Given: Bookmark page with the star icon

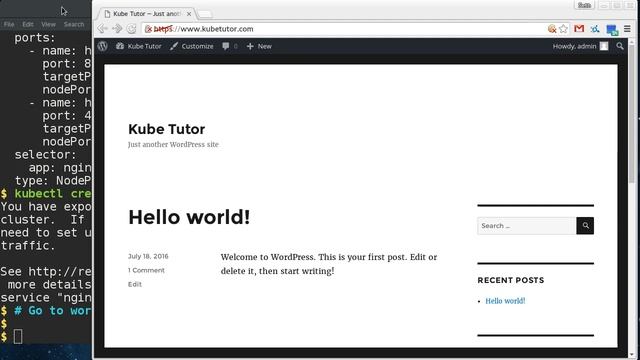Looking at the screenshot, I should [564, 29].
